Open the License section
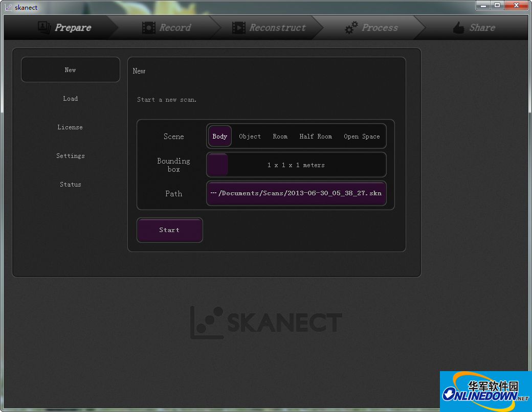This screenshot has height=412, width=532. click(x=70, y=127)
